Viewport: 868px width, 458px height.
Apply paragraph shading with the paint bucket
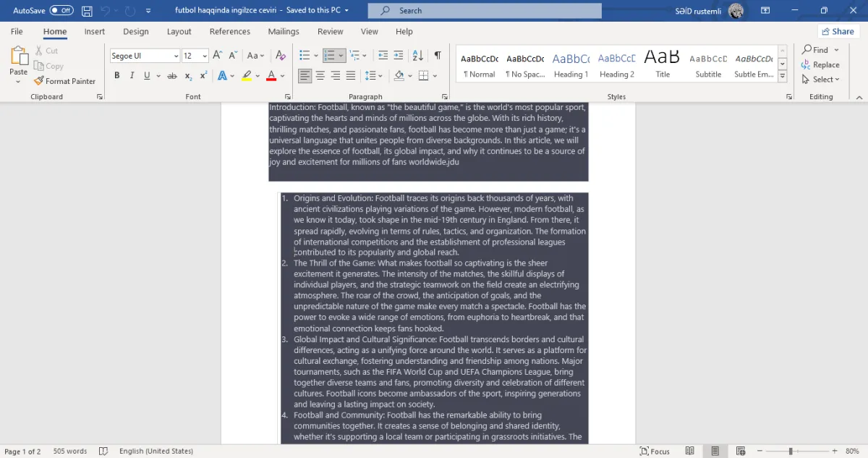(x=399, y=76)
